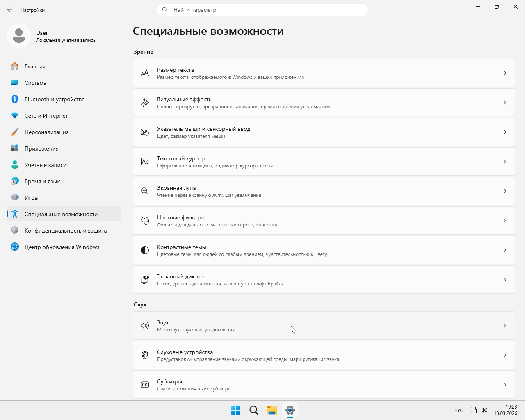Select Главная in the sidebar
This screenshot has height=420, width=525.
click(x=64, y=66)
